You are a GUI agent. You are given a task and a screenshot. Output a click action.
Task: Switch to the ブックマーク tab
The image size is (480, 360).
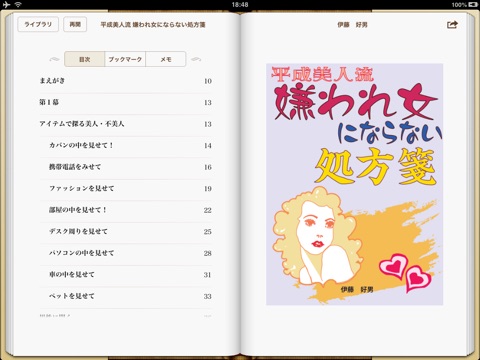pos(125,59)
